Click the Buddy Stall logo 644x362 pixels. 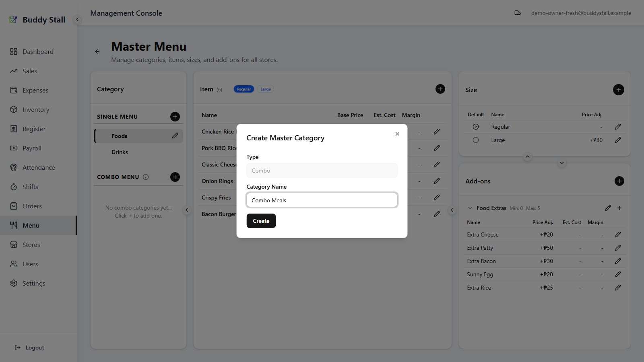point(37,20)
